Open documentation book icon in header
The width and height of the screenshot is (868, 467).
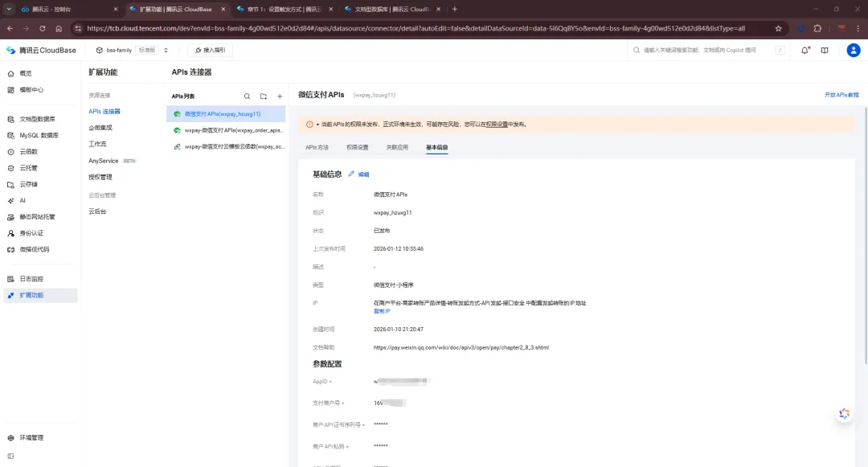(x=825, y=51)
